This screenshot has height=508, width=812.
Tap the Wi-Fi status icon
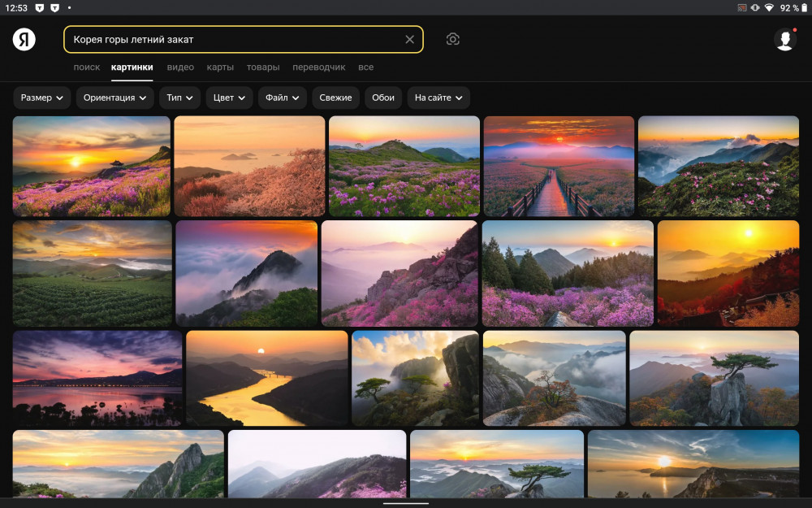pyautogui.click(x=769, y=8)
